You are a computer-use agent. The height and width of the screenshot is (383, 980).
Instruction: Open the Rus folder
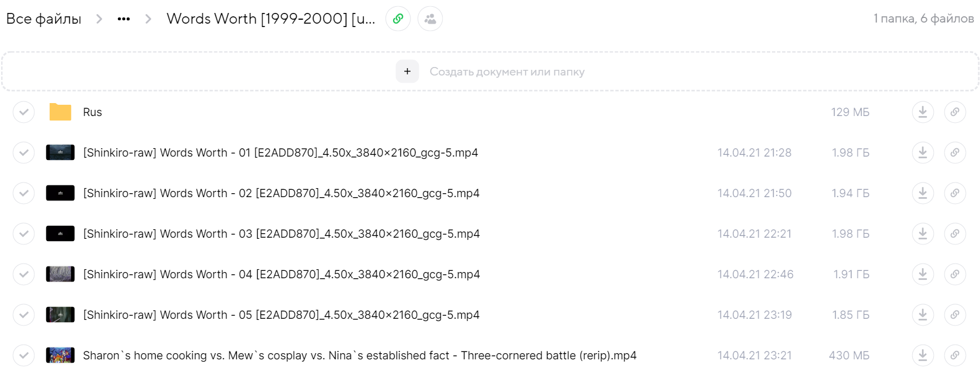click(x=92, y=112)
